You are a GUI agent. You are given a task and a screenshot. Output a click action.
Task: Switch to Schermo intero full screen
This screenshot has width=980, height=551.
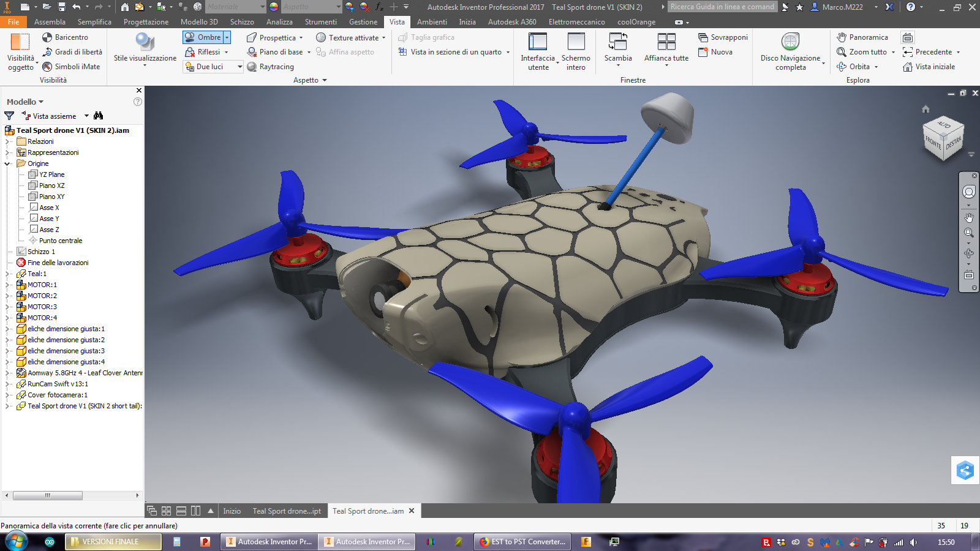pyautogui.click(x=576, y=51)
